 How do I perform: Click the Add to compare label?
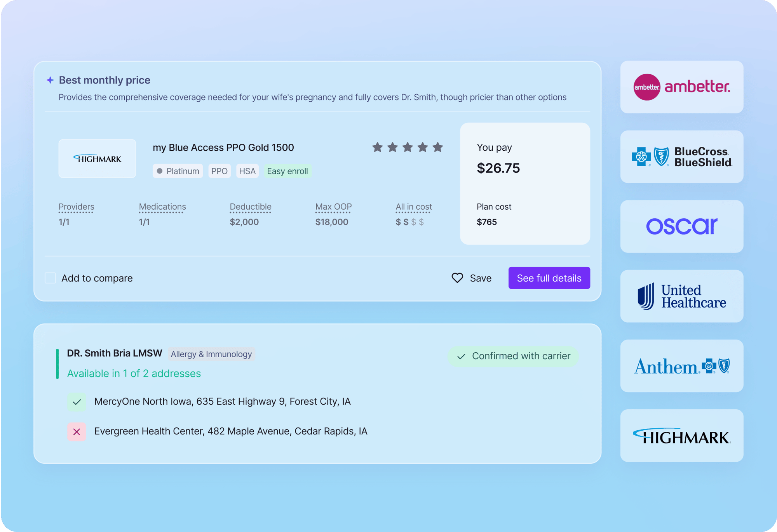pyautogui.click(x=97, y=278)
